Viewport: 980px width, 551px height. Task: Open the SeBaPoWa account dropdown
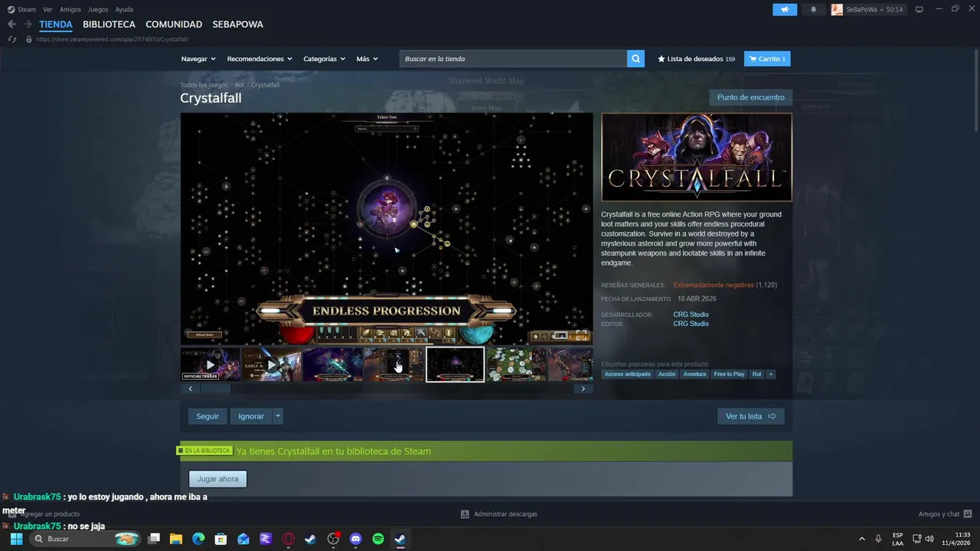[867, 9]
